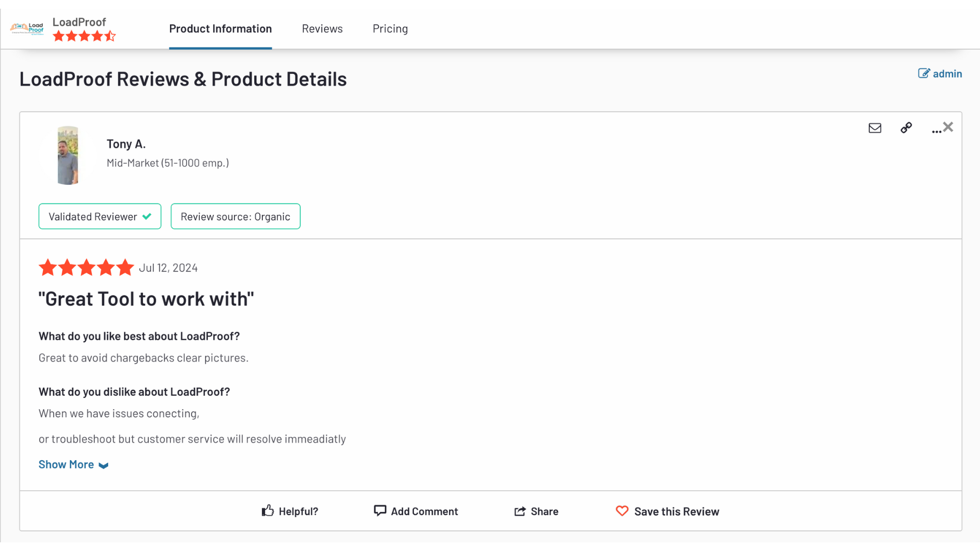The height and width of the screenshot is (551, 980).
Task: Click "Great to avoid chargebacks clear pictures."
Action: pos(143,358)
